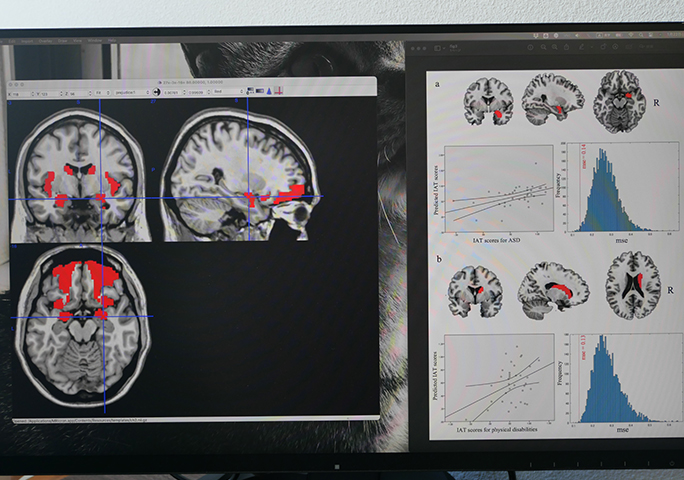Click the coronal brain slice view
The image size is (684, 480).
(80, 175)
